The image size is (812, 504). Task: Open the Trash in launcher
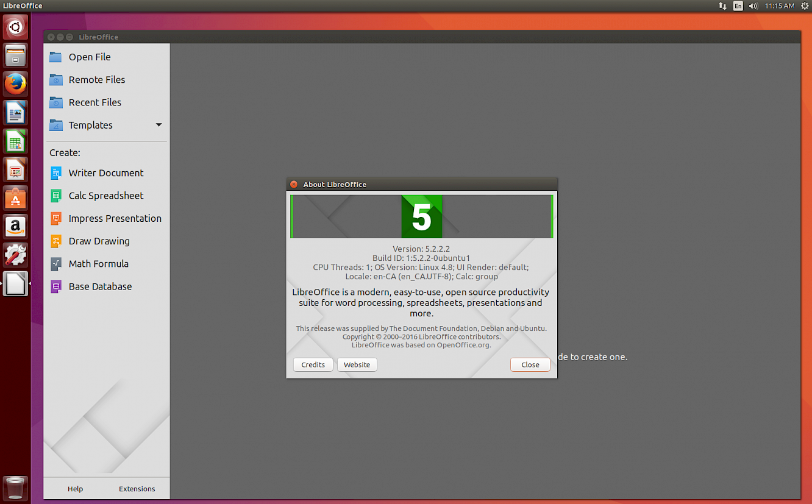pyautogui.click(x=15, y=488)
